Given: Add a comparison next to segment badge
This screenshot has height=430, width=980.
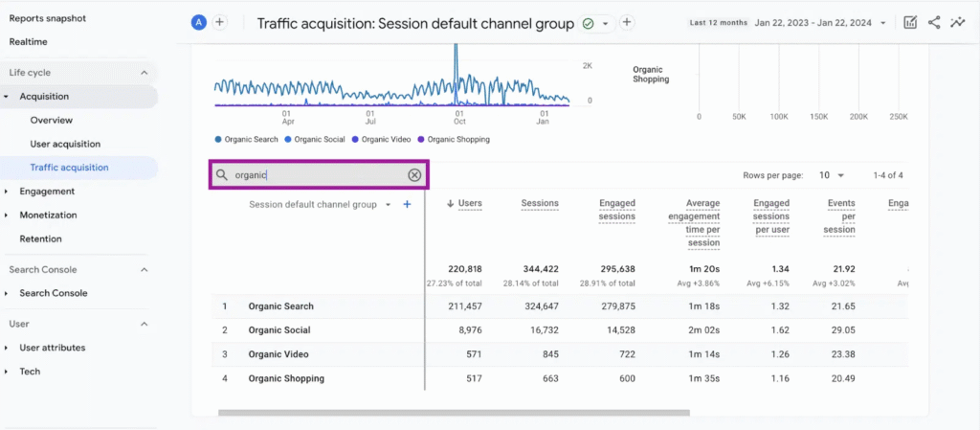Looking at the screenshot, I should pos(219,22).
